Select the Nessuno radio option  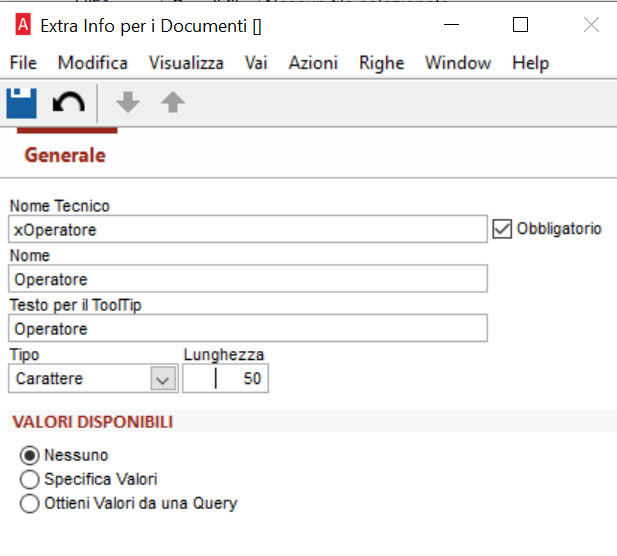[x=30, y=456]
